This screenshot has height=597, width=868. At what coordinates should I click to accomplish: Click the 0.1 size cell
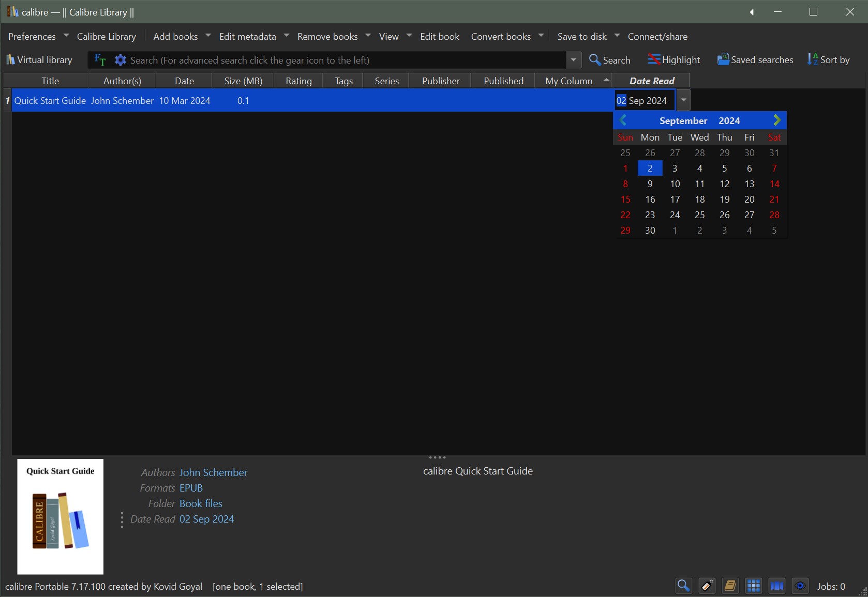point(243,101)
